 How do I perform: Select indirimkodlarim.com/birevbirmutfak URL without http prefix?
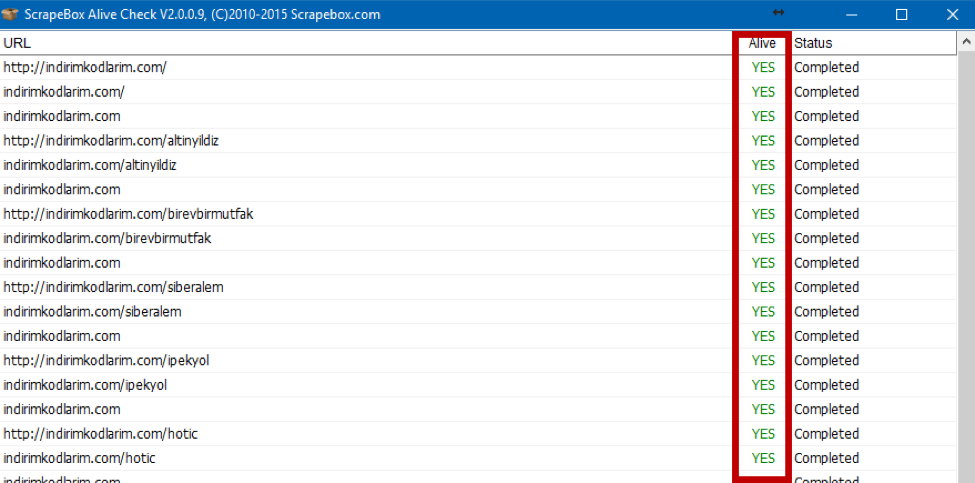pyautogui.click(x=108, y=239)
